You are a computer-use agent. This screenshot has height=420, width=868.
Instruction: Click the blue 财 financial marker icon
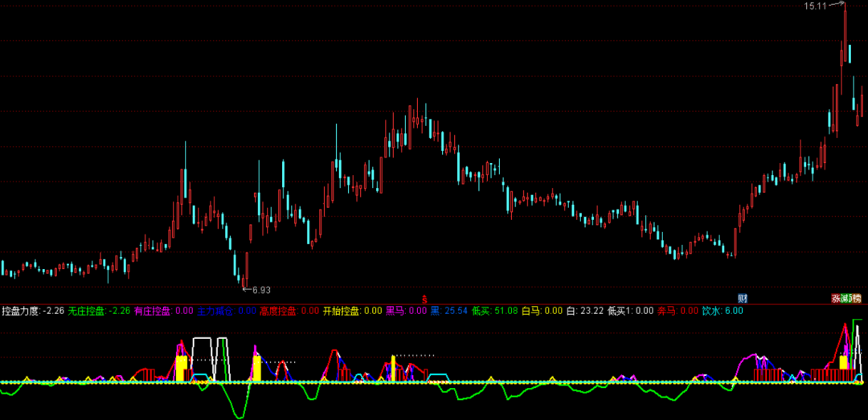pos(743,298)
